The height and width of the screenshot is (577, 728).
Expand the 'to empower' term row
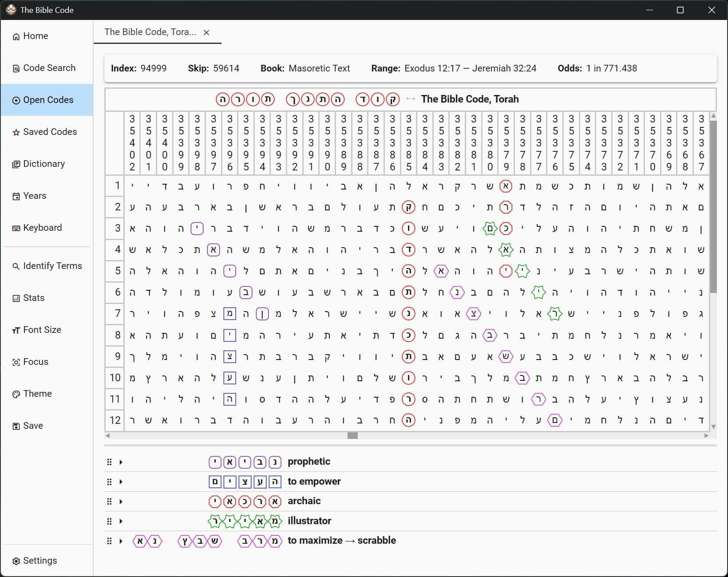pos(121,482)
